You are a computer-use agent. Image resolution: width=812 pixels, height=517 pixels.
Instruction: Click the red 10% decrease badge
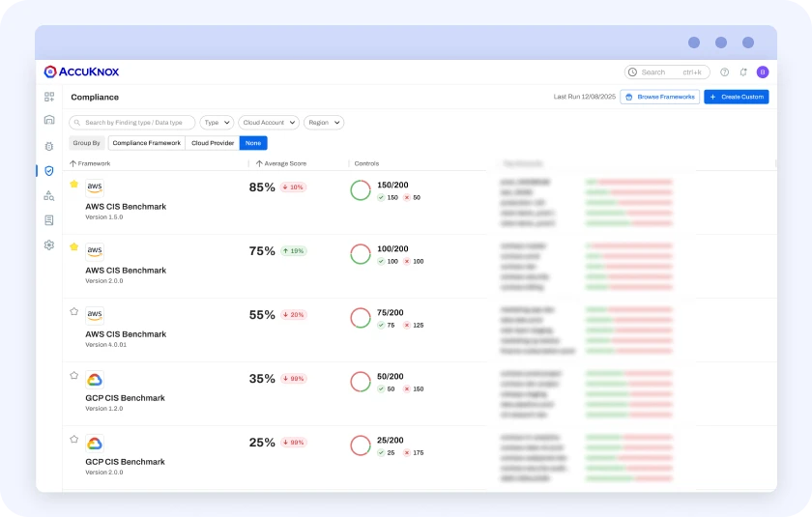pyautogui.click(x=294, y=187)
